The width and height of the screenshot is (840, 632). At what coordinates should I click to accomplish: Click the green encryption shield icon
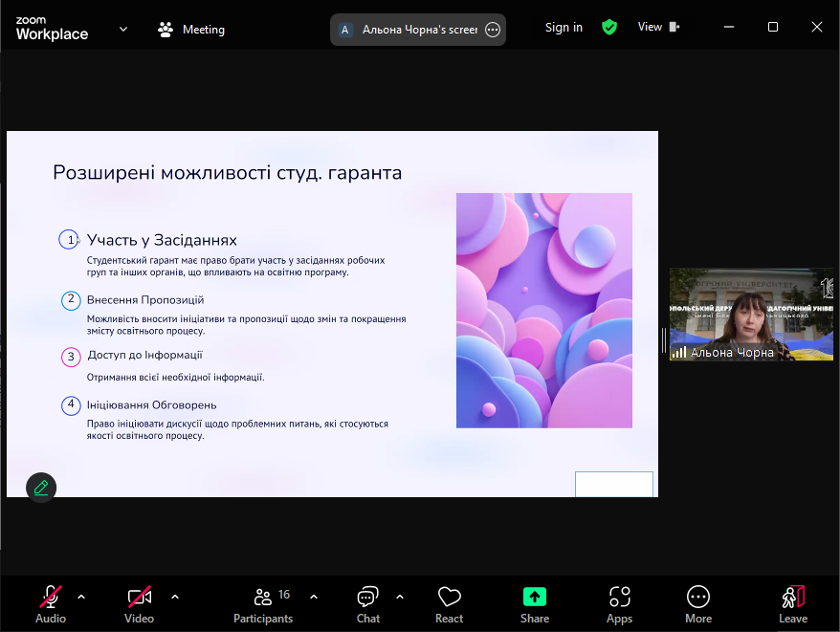609,28
